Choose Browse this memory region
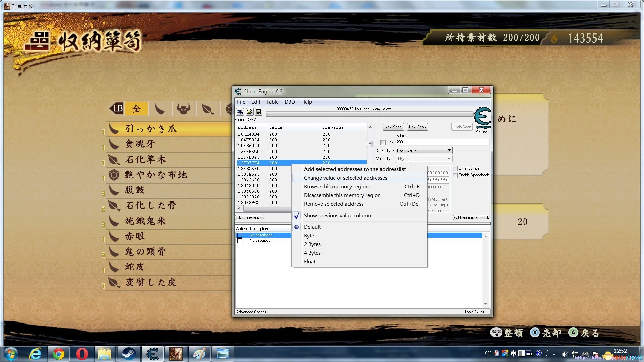The image size is (644, 362). pos(359,187)
